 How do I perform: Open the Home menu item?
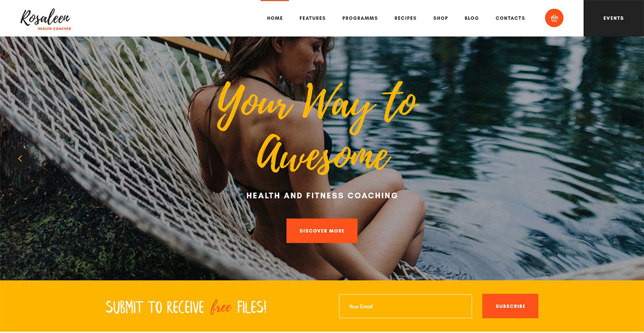coord(275,18)
